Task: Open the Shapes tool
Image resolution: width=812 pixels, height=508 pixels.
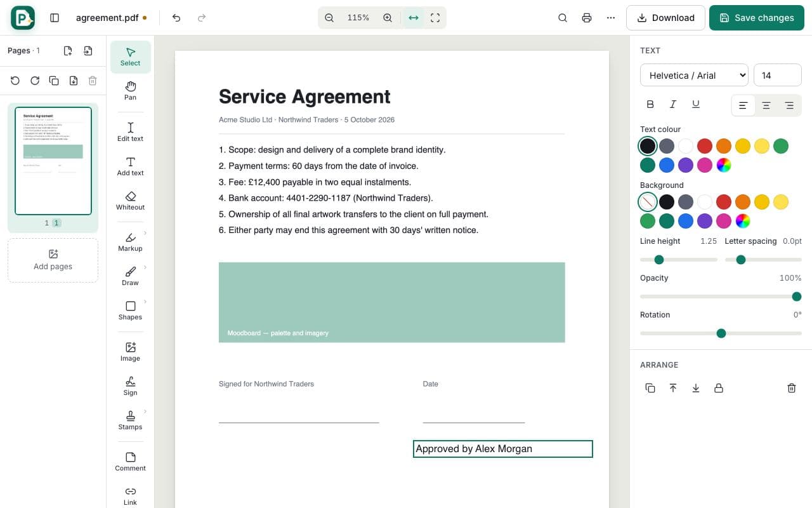Action: pos(130,311)
